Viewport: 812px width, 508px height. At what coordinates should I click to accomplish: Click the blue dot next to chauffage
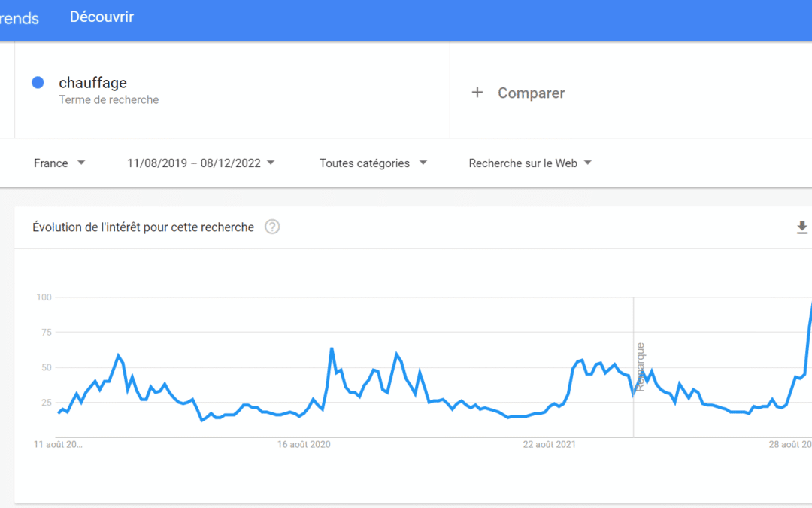pyautogui.click(x=38, y=83)
